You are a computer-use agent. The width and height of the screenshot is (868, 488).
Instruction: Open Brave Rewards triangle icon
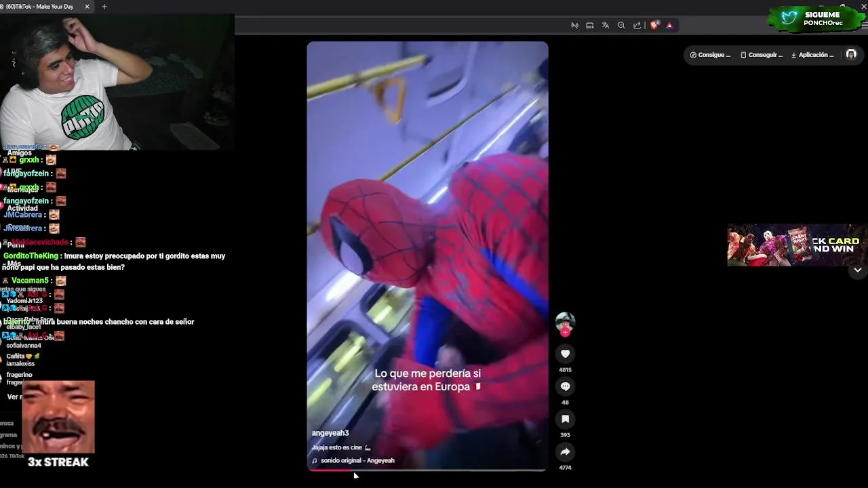tap(669, 25)
